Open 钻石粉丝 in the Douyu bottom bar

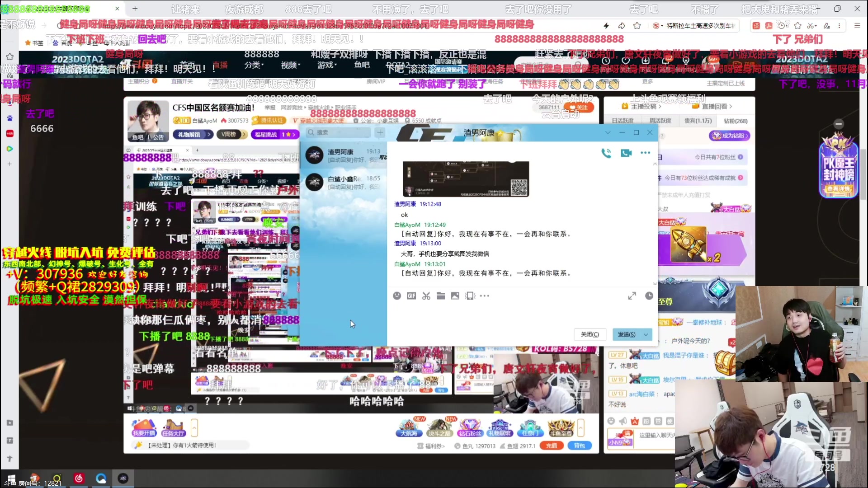coord(470,427)
